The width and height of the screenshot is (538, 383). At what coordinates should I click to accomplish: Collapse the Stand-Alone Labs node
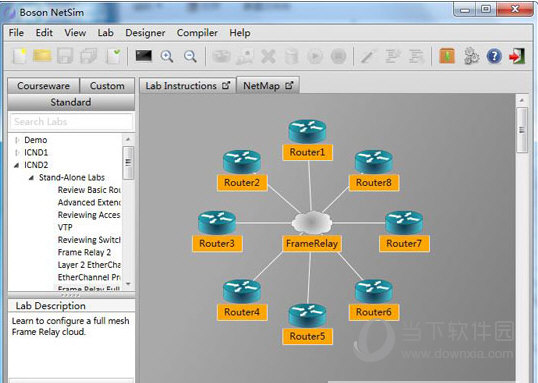(x=31, y=177)
